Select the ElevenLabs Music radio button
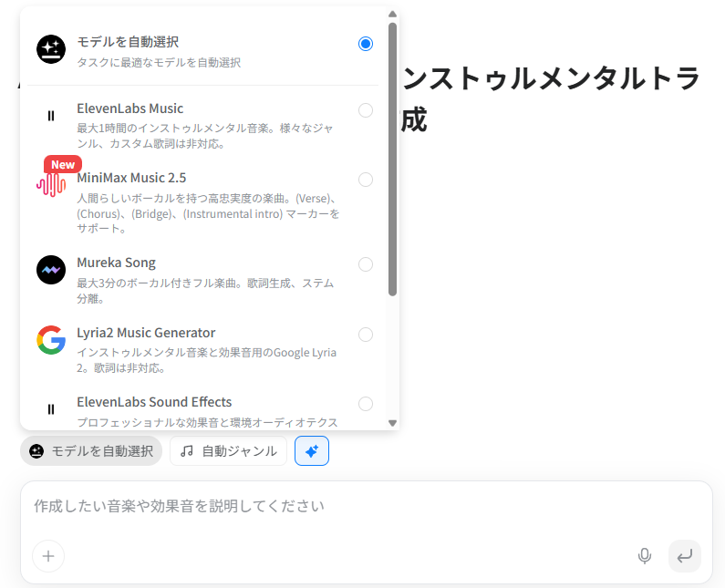The width and height of the screenshot is (725, 588). (x=366, y=110)
